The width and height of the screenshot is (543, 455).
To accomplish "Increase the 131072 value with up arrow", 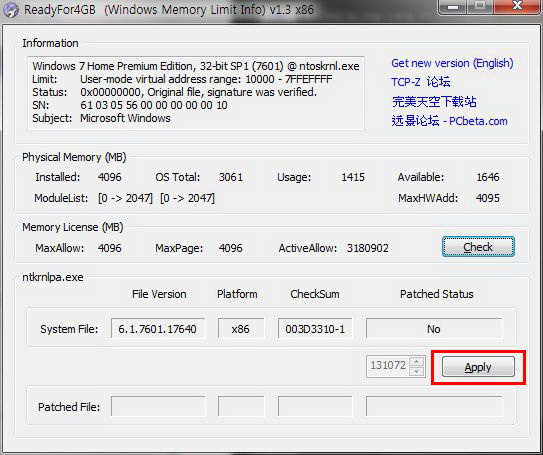I will coord(417,362).
